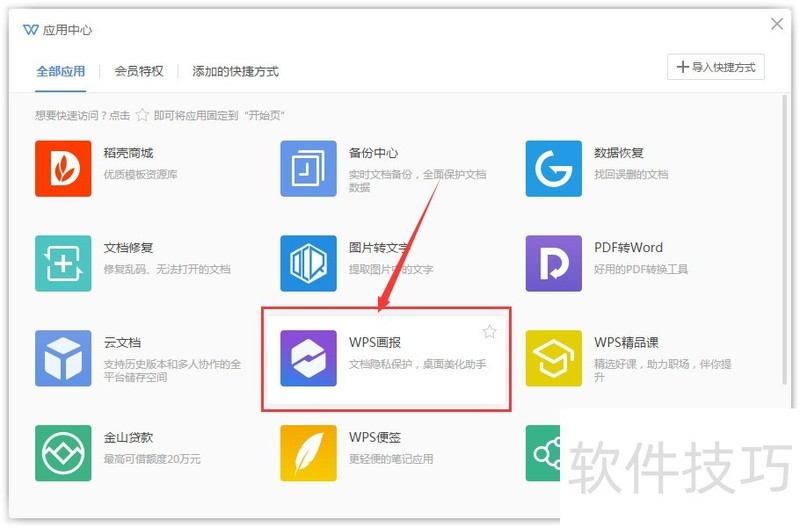Click the WPS精品课 title text
Image resolution: width=800 pixels, height=527 pixels.
[x=626, y=342]
